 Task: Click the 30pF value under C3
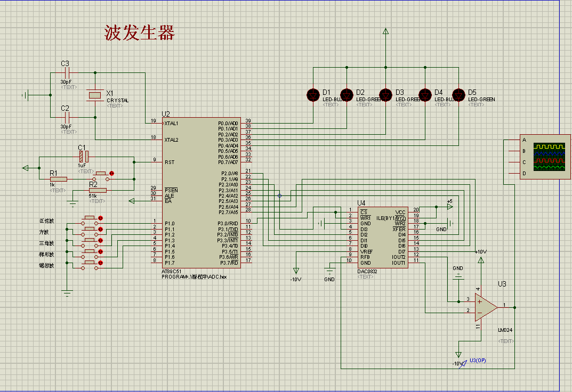tap(66, 82)
